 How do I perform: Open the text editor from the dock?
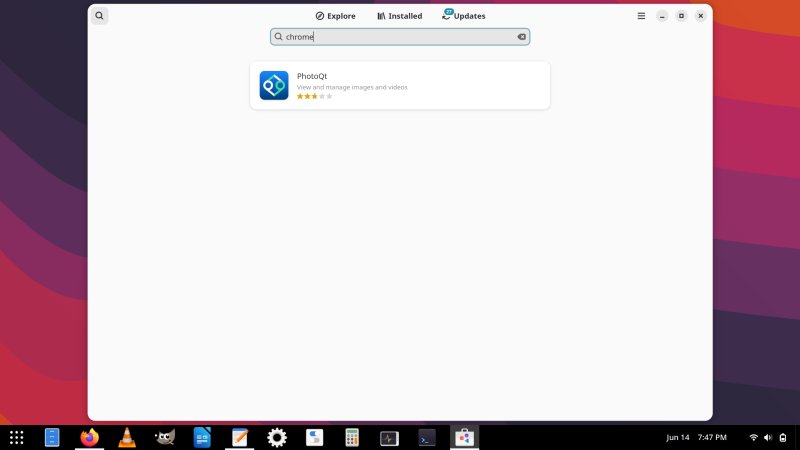239,437
